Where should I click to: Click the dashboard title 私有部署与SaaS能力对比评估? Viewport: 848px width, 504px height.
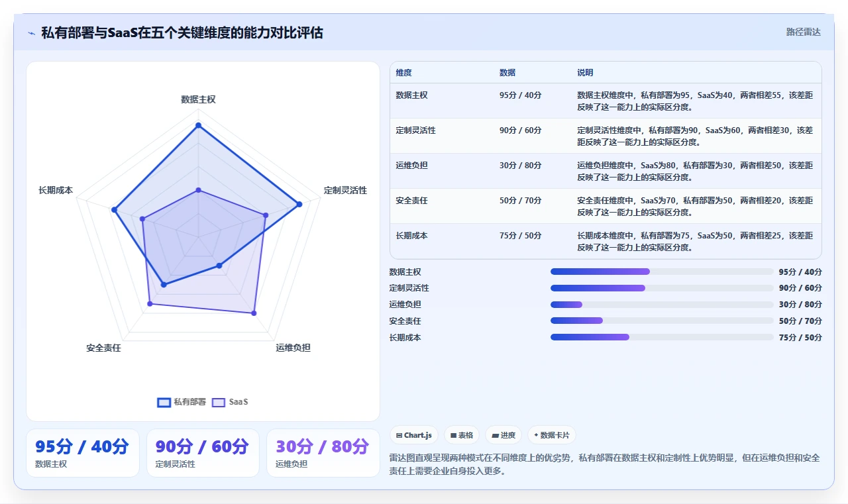(x=182, y=32)
